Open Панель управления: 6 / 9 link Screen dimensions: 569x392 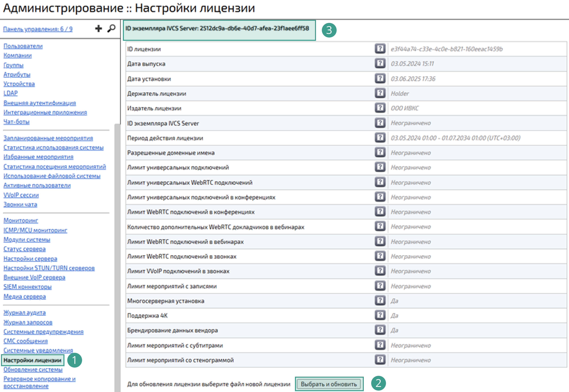(x=38, y=29)
